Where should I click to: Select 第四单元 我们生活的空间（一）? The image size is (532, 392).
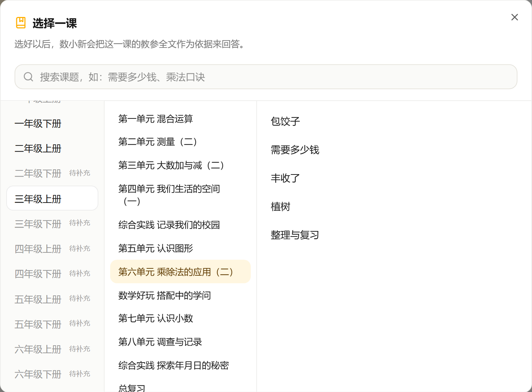click(180, 195)
